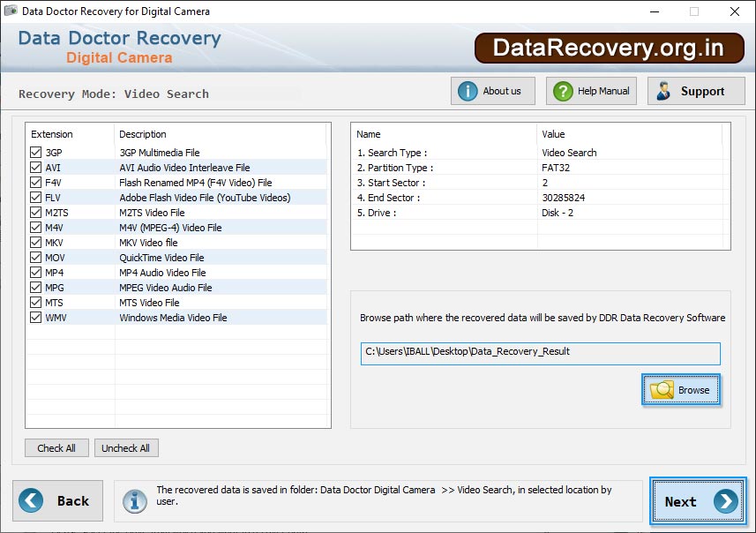The width and height of the screenshot is (756, 533).
Task: Toggle the MOV extension checkbox
Action: tap(35, 257)
